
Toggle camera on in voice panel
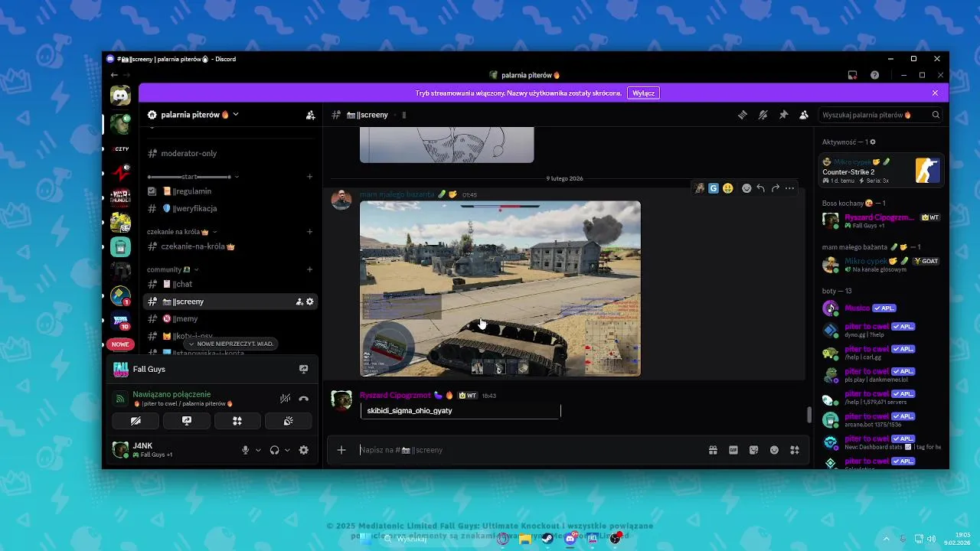[136, 421]
